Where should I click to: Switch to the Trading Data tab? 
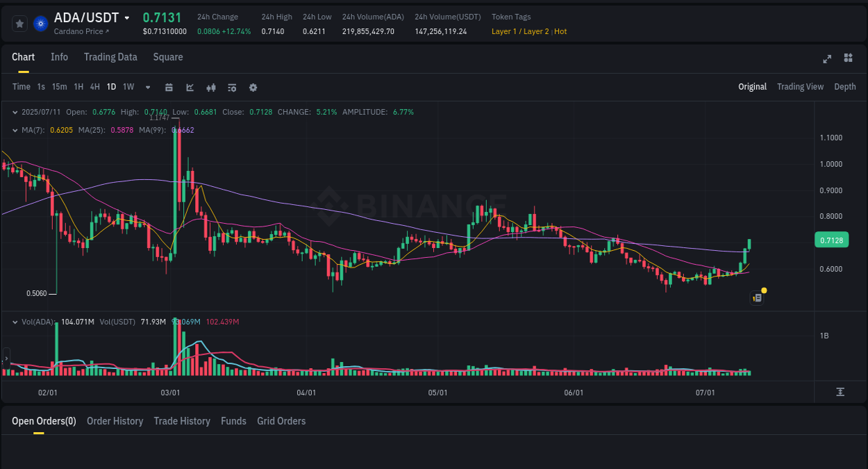pyautogui.click(x=110, y=57)
